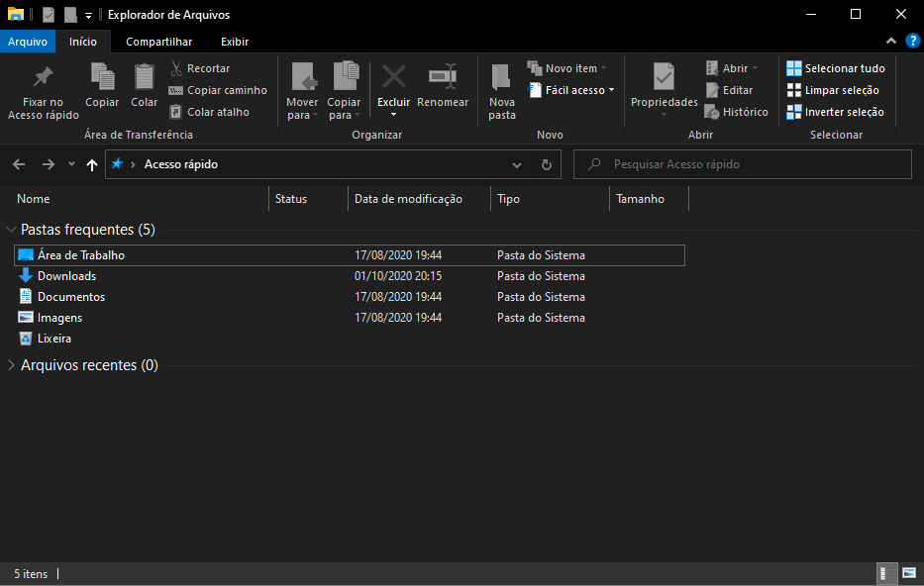Create a Nova pasta
This screenshot has height=586, width=924.
point(502,92)
